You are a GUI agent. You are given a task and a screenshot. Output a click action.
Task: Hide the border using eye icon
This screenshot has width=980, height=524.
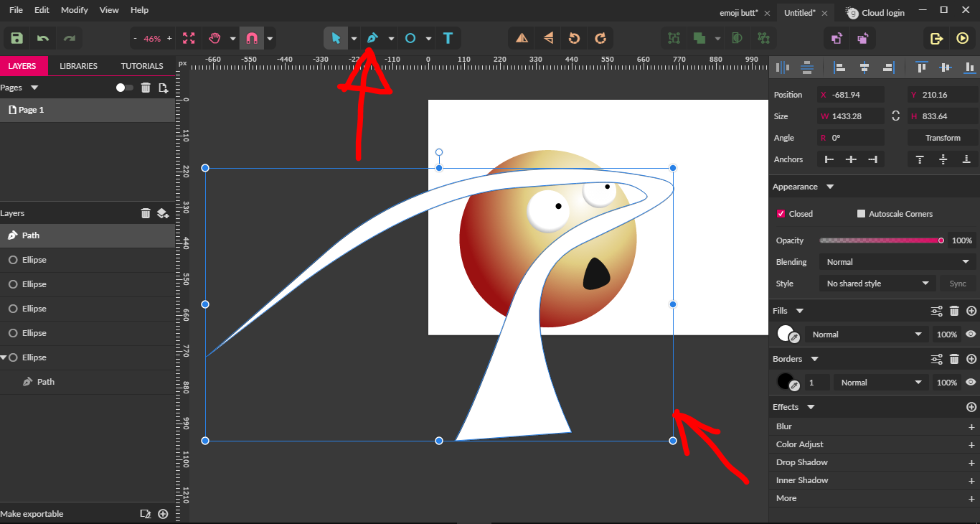(x=971, y=383)
